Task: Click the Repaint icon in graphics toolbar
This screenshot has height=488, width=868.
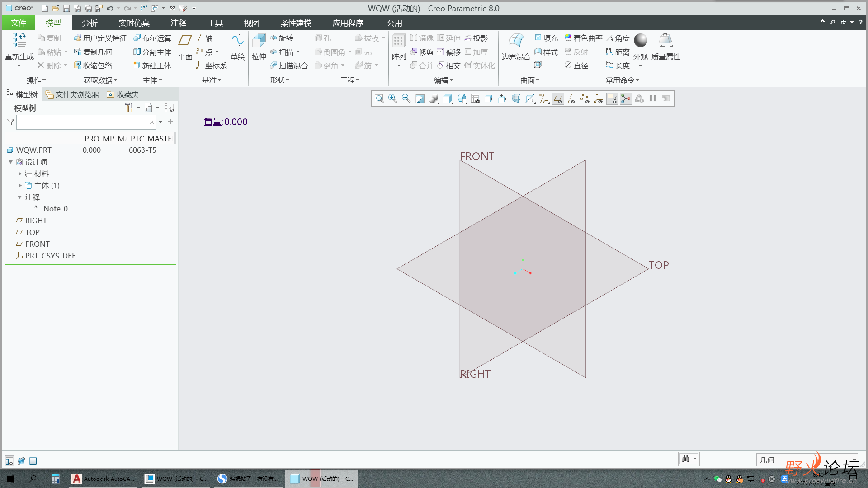Action: (420, 99)
